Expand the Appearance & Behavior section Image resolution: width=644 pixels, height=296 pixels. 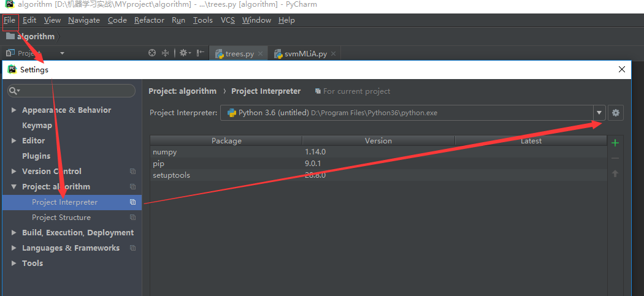(x=14, y=110)
